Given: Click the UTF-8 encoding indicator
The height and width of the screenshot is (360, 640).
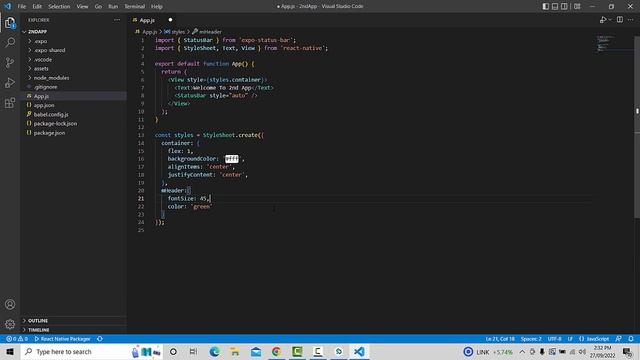Looking at the screenshot, I should coord(554,339).
